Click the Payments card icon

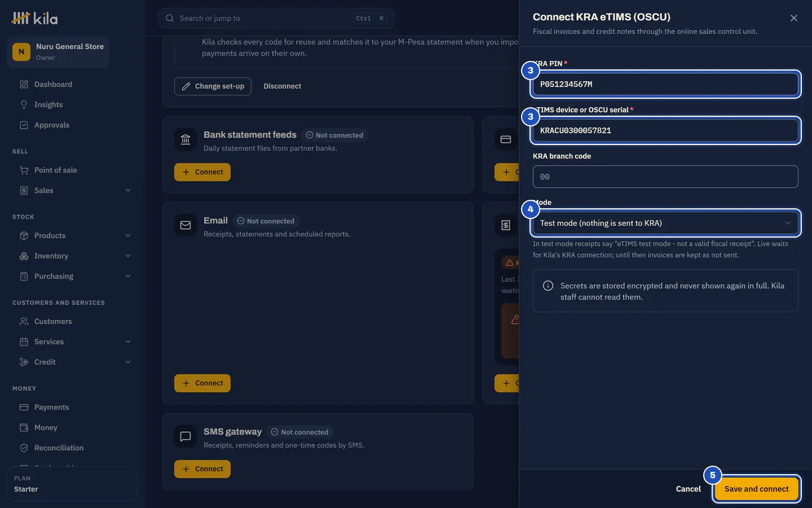coord(24,407)
